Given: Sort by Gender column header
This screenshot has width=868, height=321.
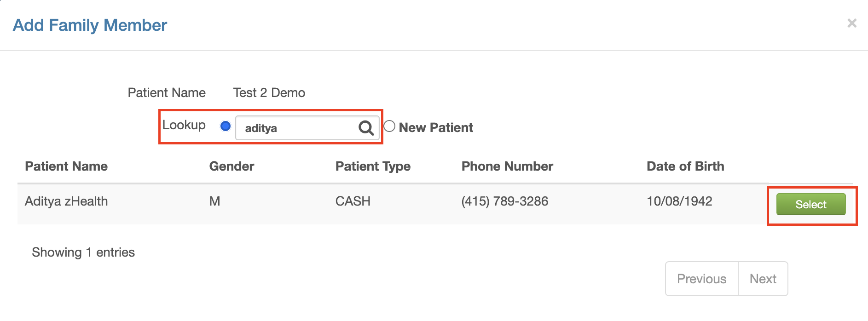Looking at the screenshot, I should [231, 166].
